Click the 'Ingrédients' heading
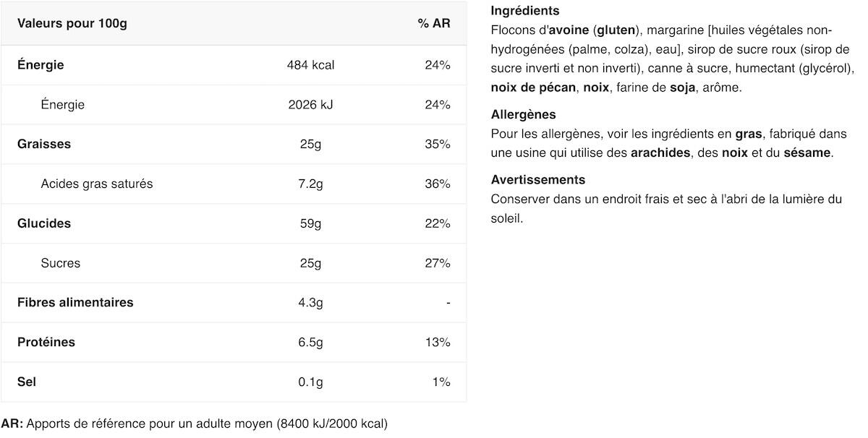 click(525, 11)
